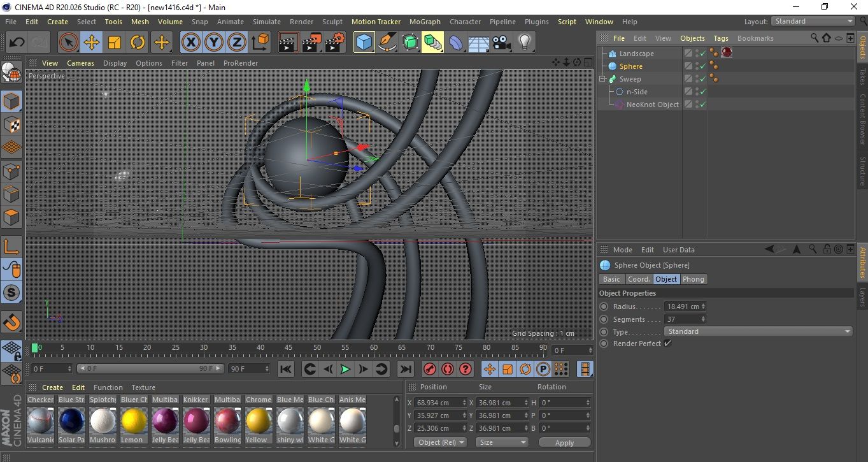868x462 pixels.
Task: Open the Spline Pen tool
Action: pos(387,43)
